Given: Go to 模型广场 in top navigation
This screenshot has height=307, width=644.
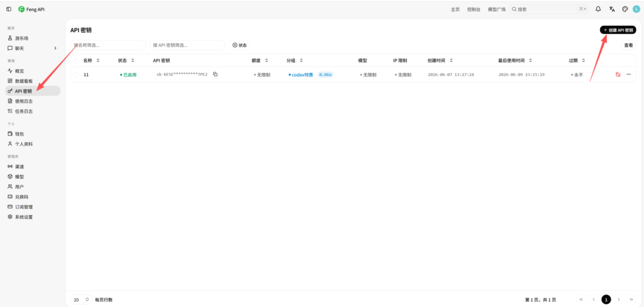Looking at the screenshot, I should 497,9.
